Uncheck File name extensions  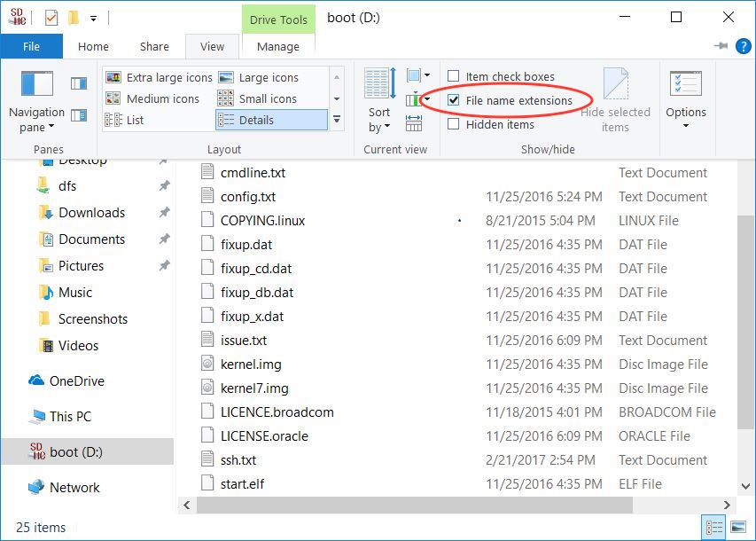click(454, 101)
